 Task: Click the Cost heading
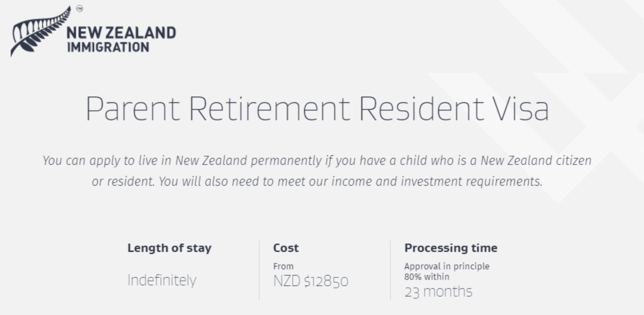click(x=286, y=248)
